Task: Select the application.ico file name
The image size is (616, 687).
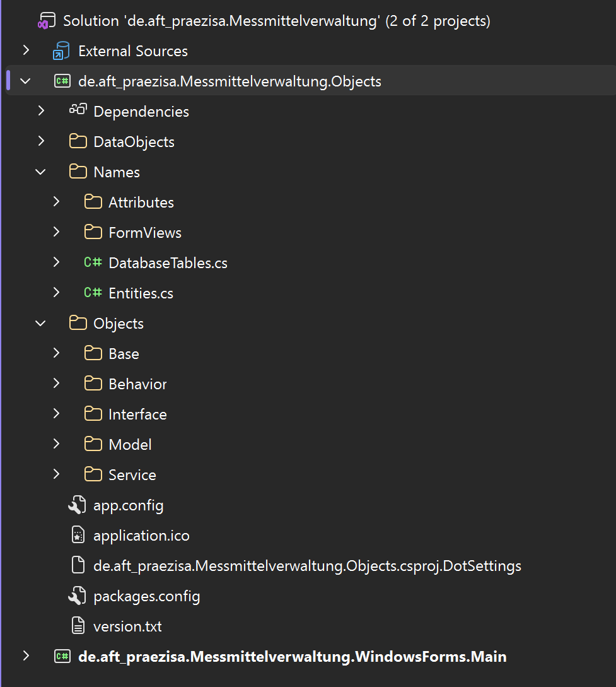Action: click(x=141, y=536)
